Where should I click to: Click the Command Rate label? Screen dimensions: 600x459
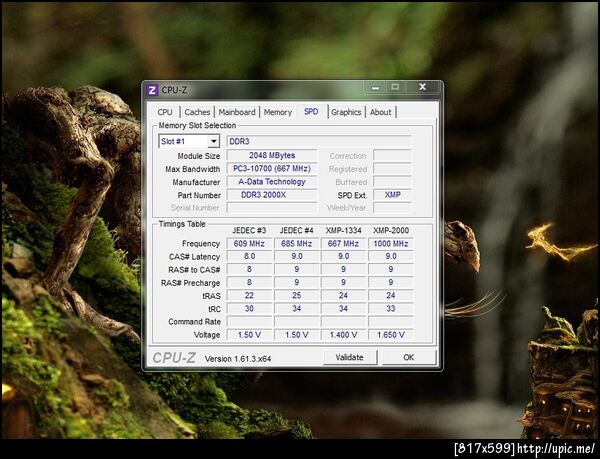pyautogui.click(x=194, y=322)
